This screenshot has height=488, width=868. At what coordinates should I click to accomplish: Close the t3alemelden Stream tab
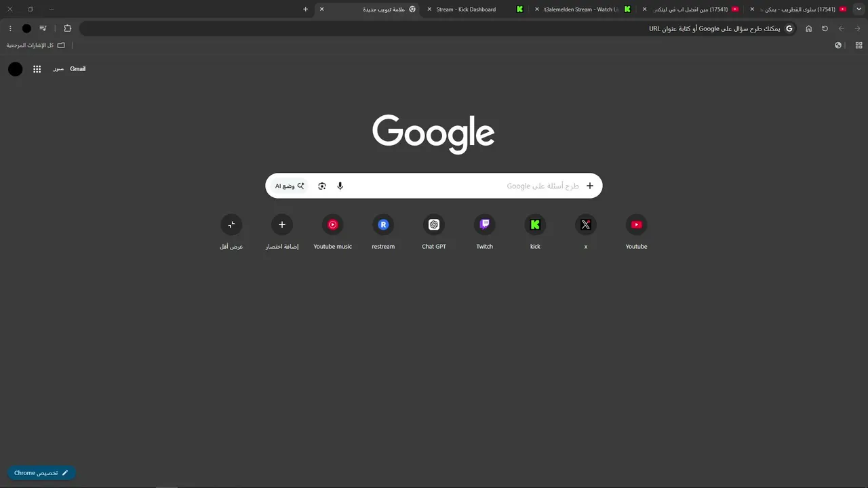(537, 9)
